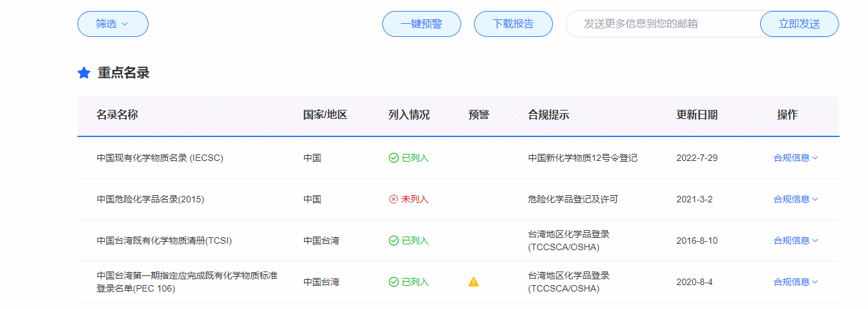Click the yellow warning triangle in PEC 106 row
Image resolution: width=868 pixels, height=309 pixels.
pos(473,282)
